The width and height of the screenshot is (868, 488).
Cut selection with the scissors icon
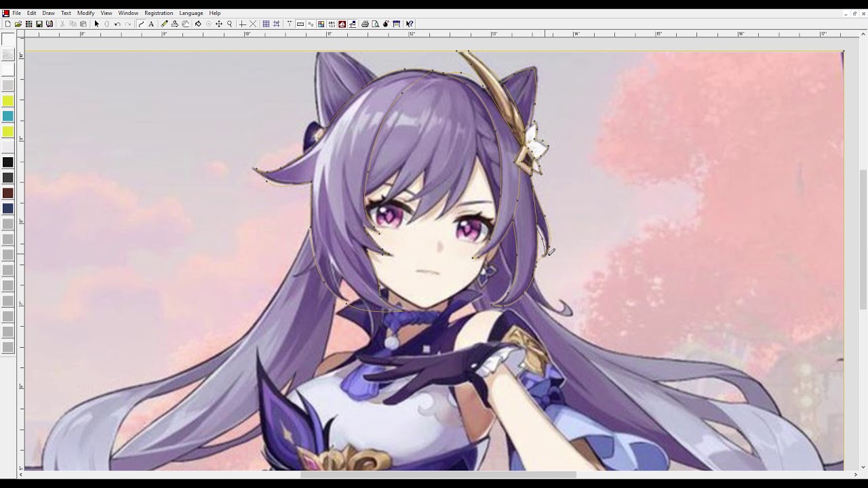pyautogui.click(x=62, y=24)
